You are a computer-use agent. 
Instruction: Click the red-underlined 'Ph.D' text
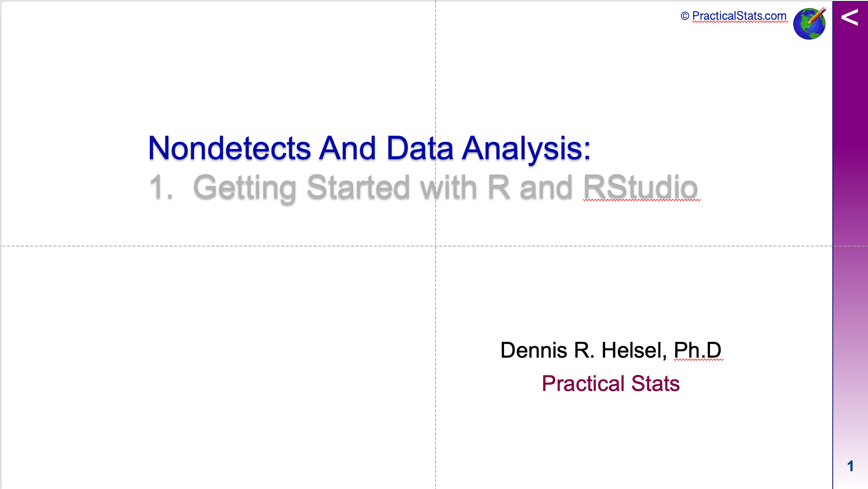click(698, 350)
